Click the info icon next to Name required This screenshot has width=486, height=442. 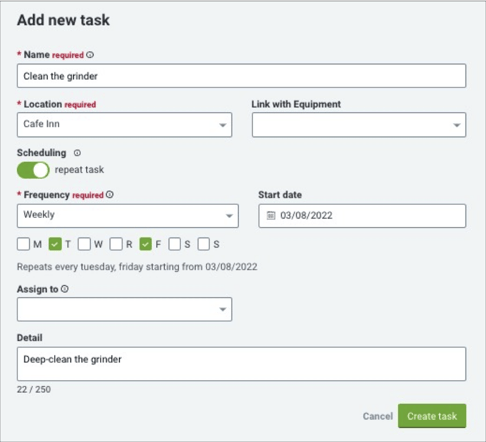point(90,55)
